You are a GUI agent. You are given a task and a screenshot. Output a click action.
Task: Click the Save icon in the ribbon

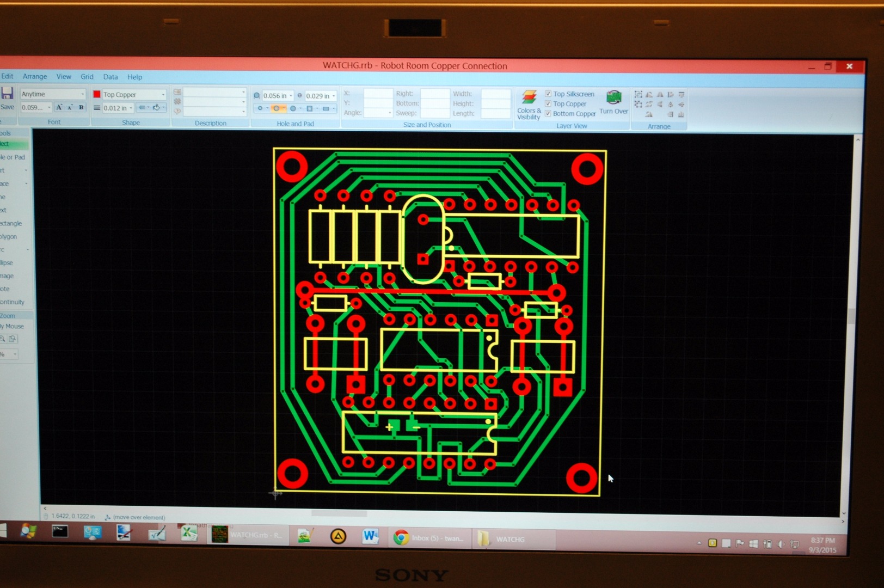coord(7,93)
